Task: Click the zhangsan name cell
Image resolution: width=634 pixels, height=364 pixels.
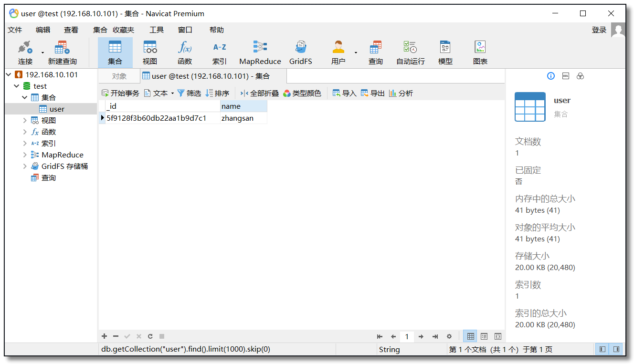Action: (243, 118)
